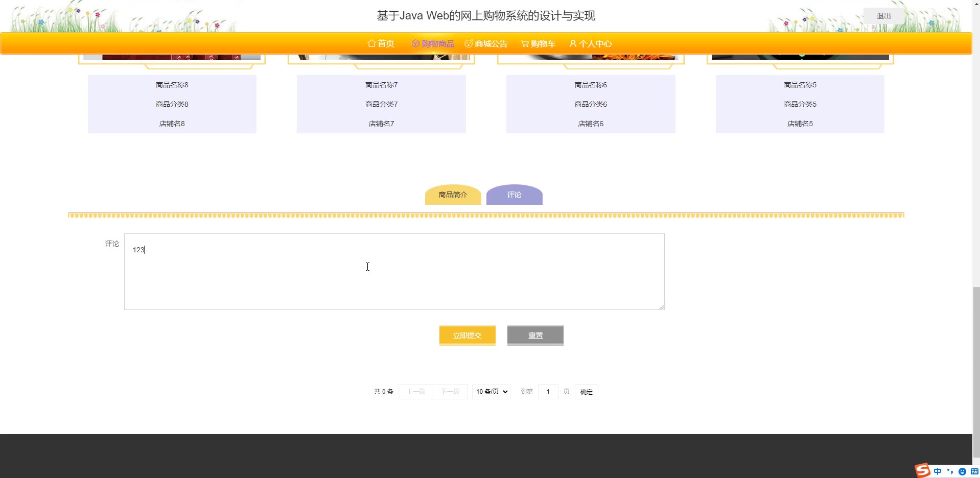
Task: Open product card 商品名称8
Action: coord(172,85)
